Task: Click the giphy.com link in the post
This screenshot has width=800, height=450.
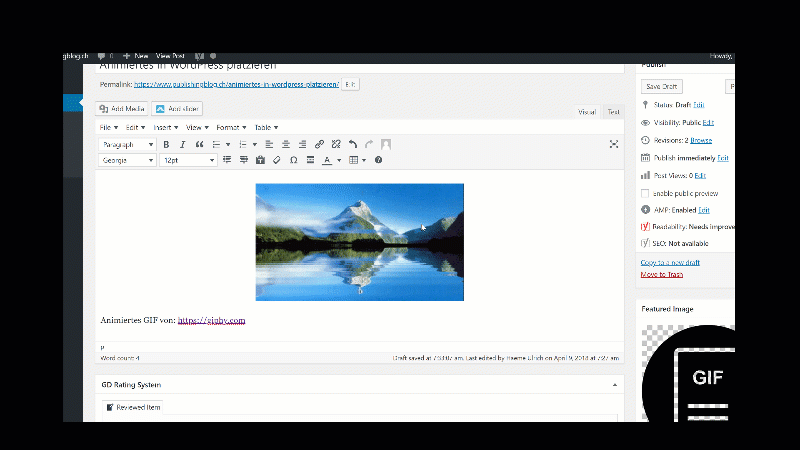Action: point(211,320)
